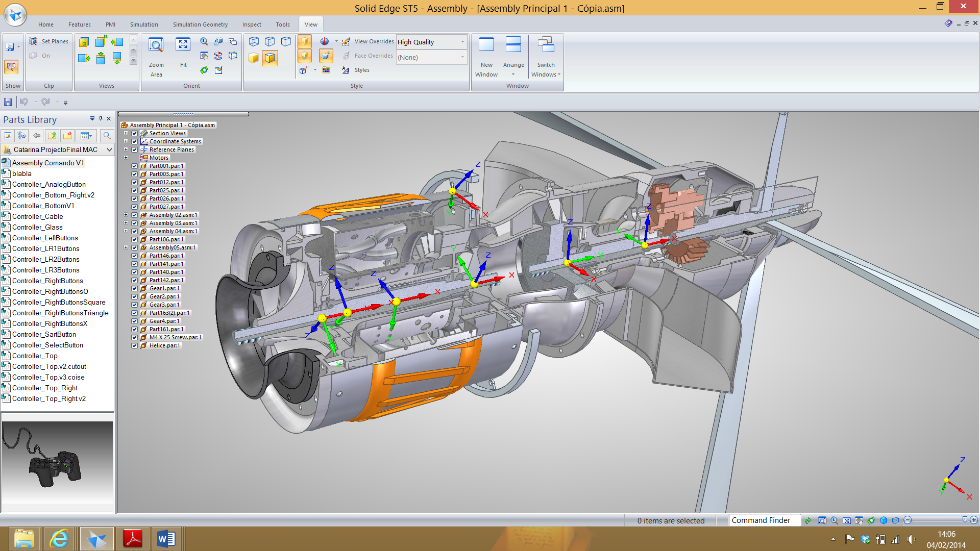Expand the Section Views tree node

tap(126, 133)
